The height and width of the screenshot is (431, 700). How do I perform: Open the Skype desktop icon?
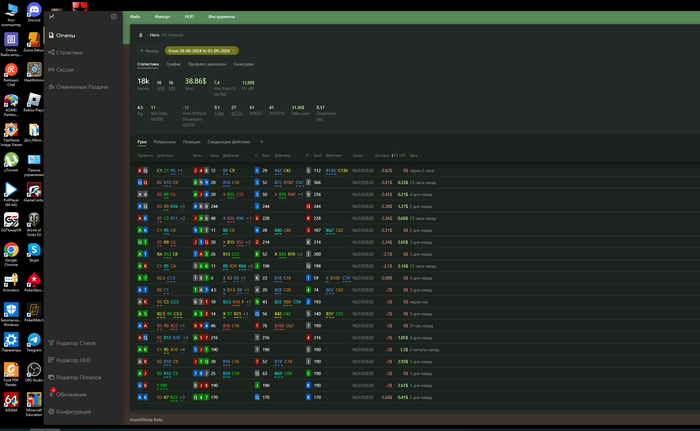pyautogui.click(x=34, y=252)
